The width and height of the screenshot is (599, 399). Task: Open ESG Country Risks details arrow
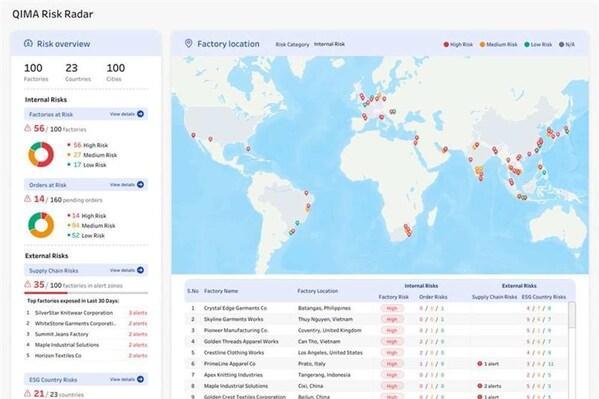(x=140, y=380)
